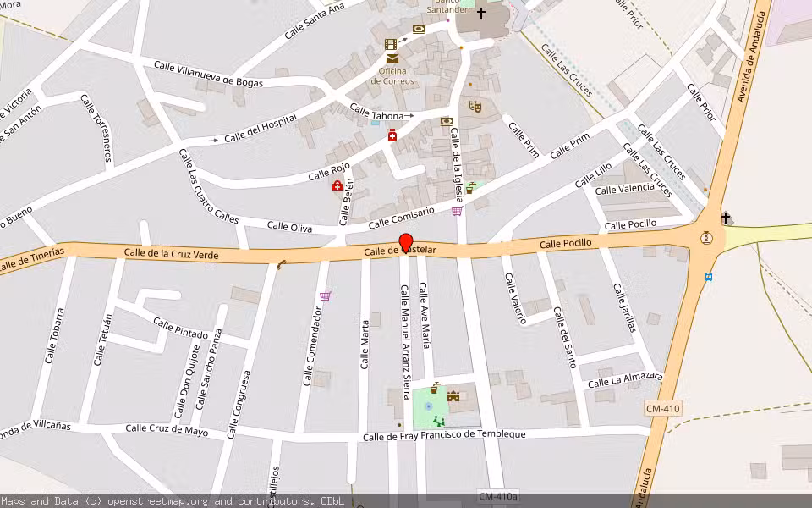The width and height of the screenshot is (812, 508).
Task: Click the CM-410 road shield label
Action: [x=661, y=409]
